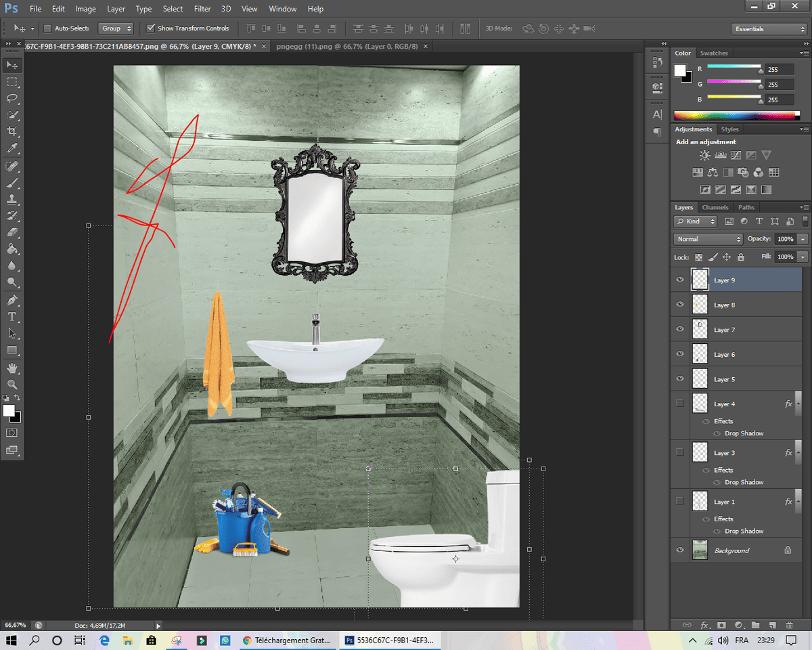Image resolution: width=812 pixels, height=650 pixels.
Task: Switch to the Channels tab
Action: coord(715,207)
